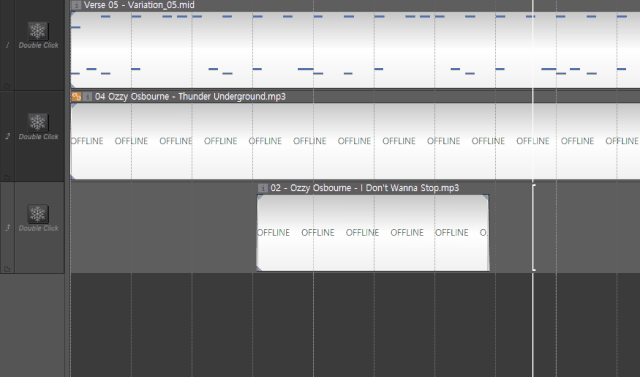Select "Verse 05 - Variation_05.mid" item title

[x=139, y=5]
